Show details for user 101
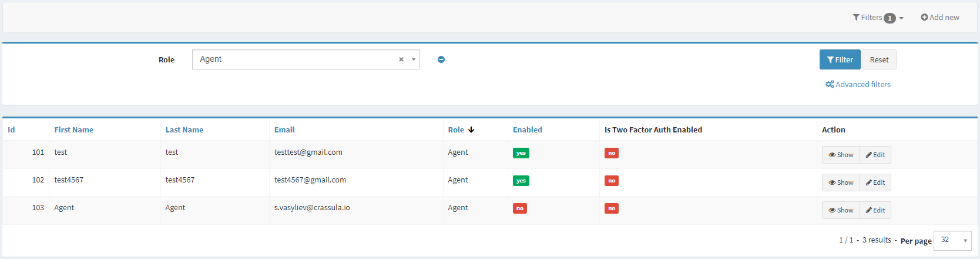Image resolution: width=980 pixels, height=259 pixels. click(841, 155)
